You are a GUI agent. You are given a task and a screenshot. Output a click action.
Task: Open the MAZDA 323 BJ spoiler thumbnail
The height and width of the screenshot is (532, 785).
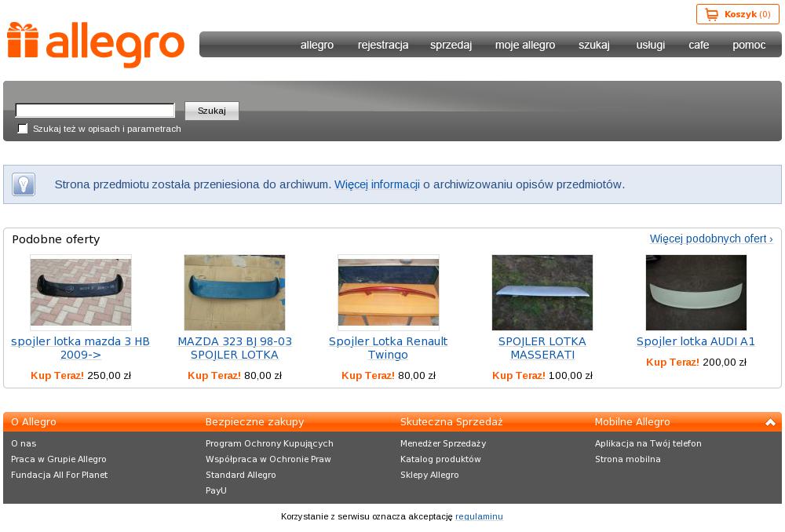[x=234, y=293]
